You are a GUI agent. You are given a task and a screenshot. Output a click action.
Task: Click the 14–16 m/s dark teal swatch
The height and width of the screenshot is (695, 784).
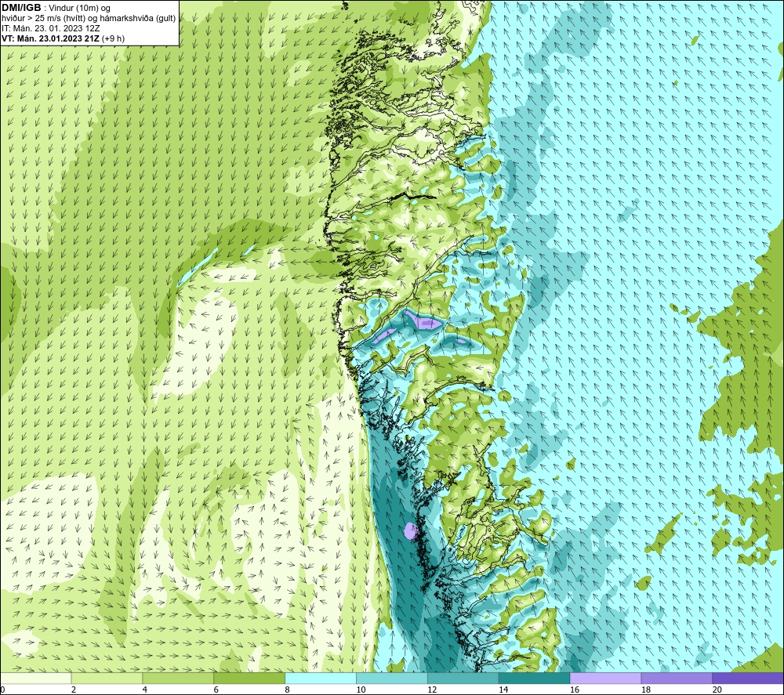point(534,679)
